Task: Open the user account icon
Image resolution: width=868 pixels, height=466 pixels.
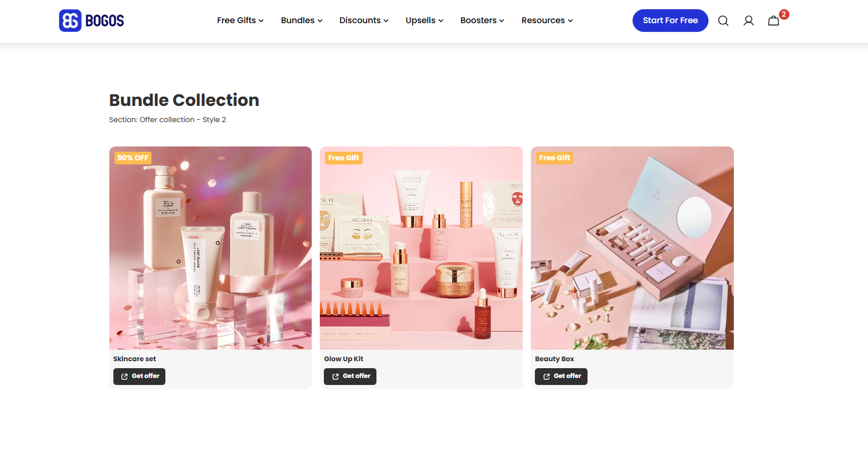Action: coord(748,21)
